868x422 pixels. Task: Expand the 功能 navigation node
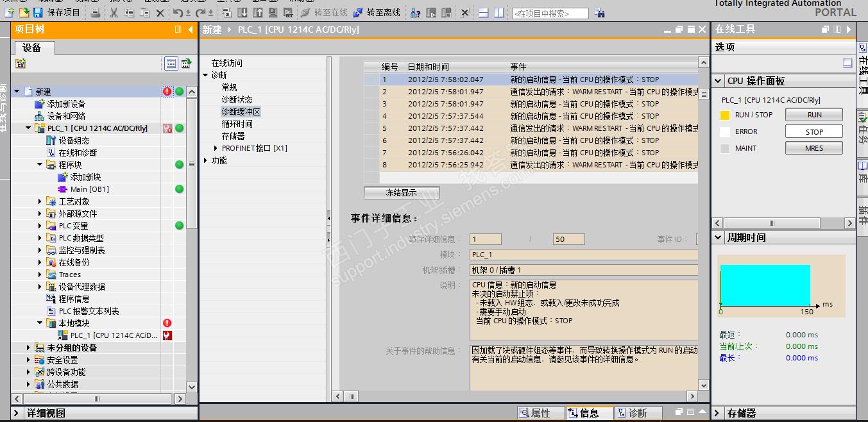pyautogui.click(x=206, y=160)
